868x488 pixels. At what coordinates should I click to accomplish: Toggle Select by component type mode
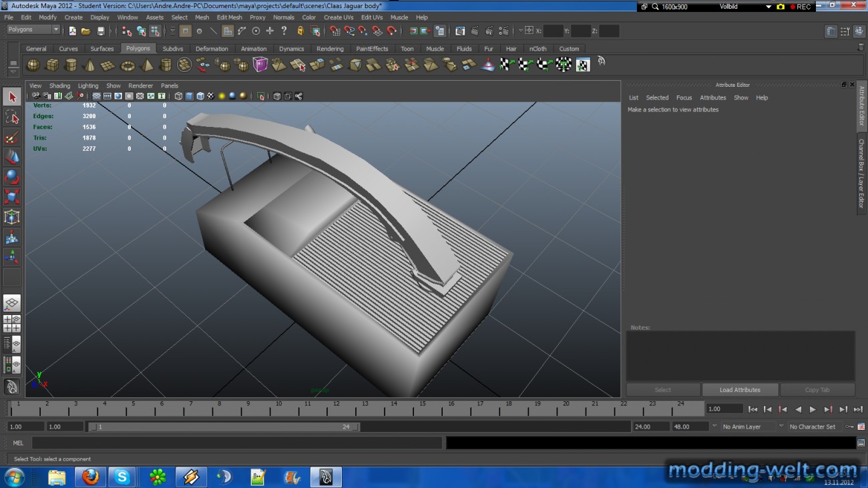tap(156, 31)
